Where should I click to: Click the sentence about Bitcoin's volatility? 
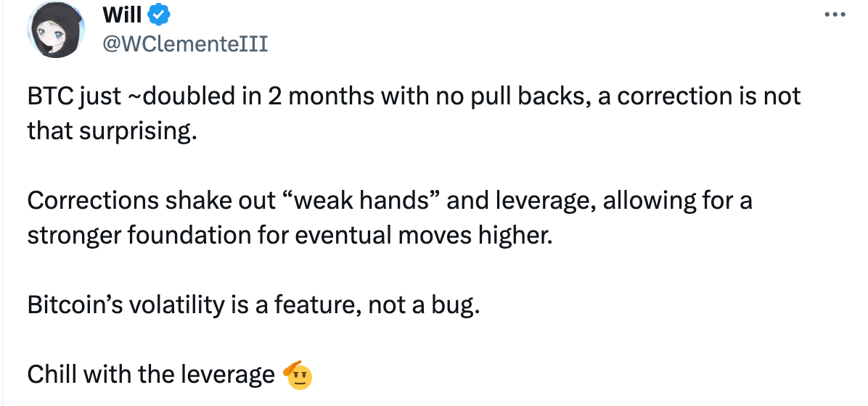pyautogui.click(x=253, y=305)
